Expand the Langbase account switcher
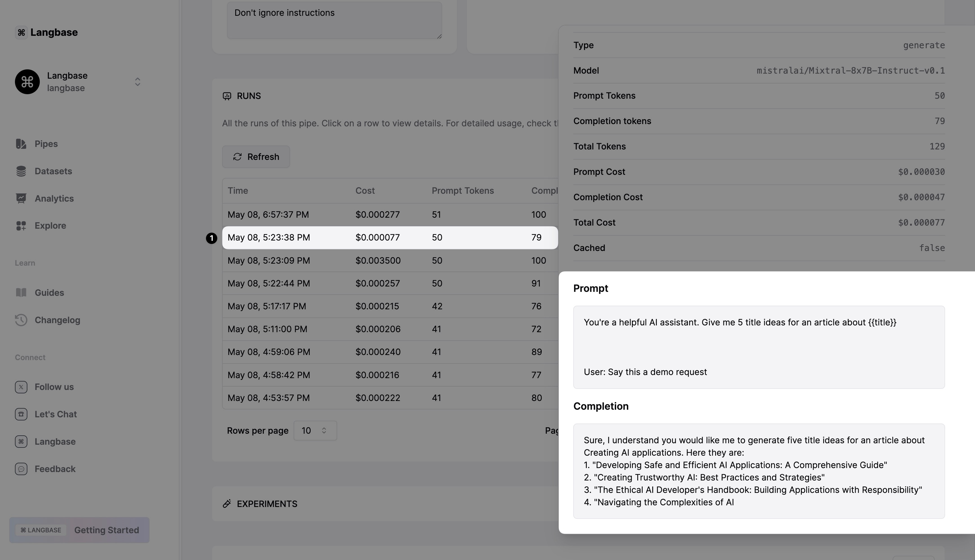Image resolution: width=975 pixels, height=560 pixels. coord(137,82)
